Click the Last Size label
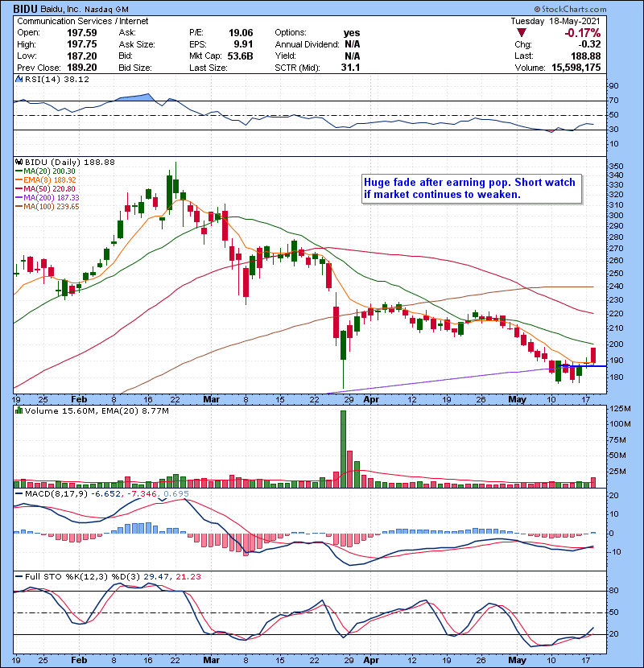This screenshot has height=668, width=644. (x=208, y=68)
